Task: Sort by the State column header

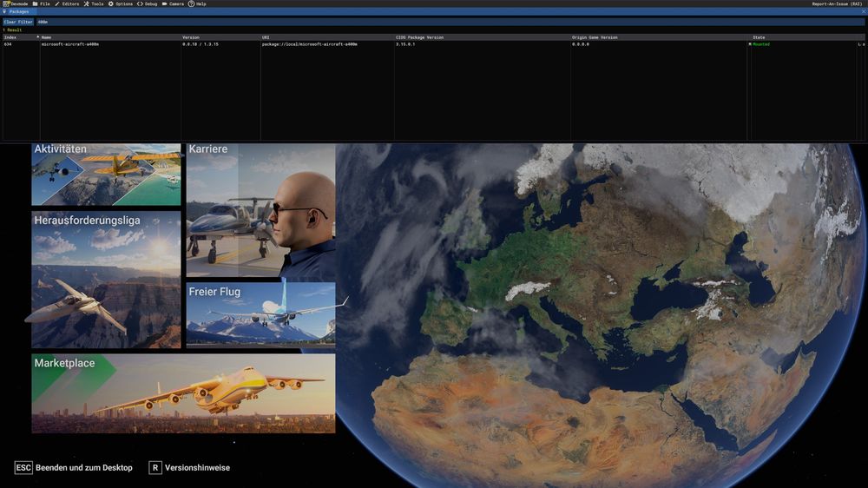Action: (759, 37)
